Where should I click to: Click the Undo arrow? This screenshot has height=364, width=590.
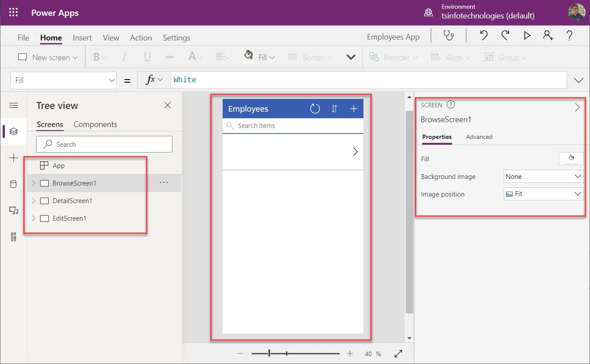484,36
